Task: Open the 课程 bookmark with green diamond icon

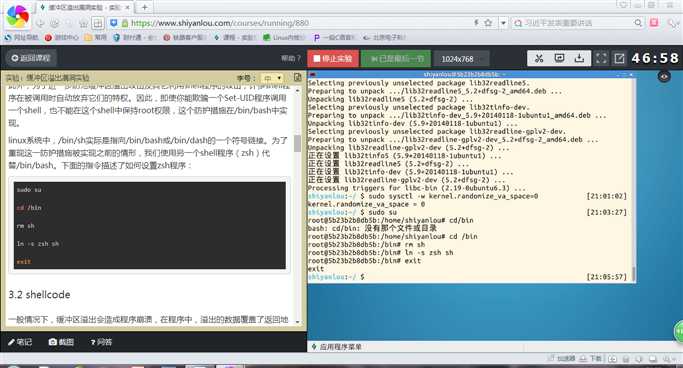Action: pyautogui.click(x=234, y=37)
